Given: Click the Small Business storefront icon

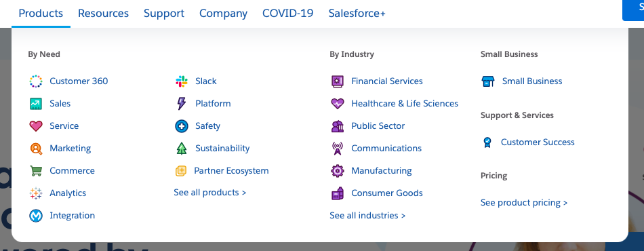Looking at the screenshot, I should (x=488, y=81).
